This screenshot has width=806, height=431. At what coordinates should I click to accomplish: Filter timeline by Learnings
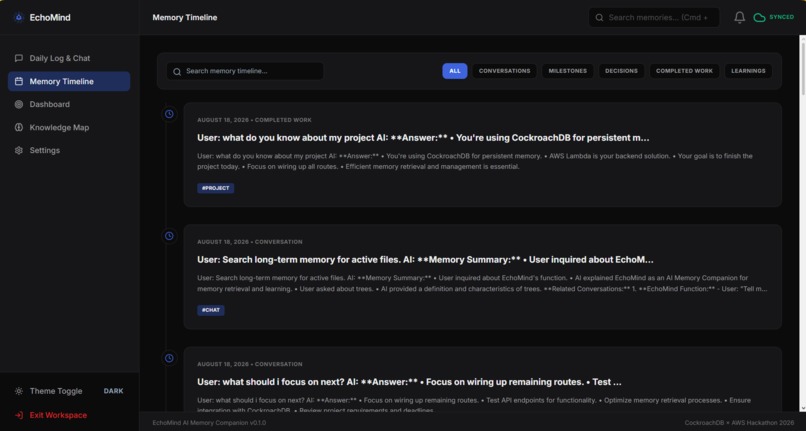[748, 71]
